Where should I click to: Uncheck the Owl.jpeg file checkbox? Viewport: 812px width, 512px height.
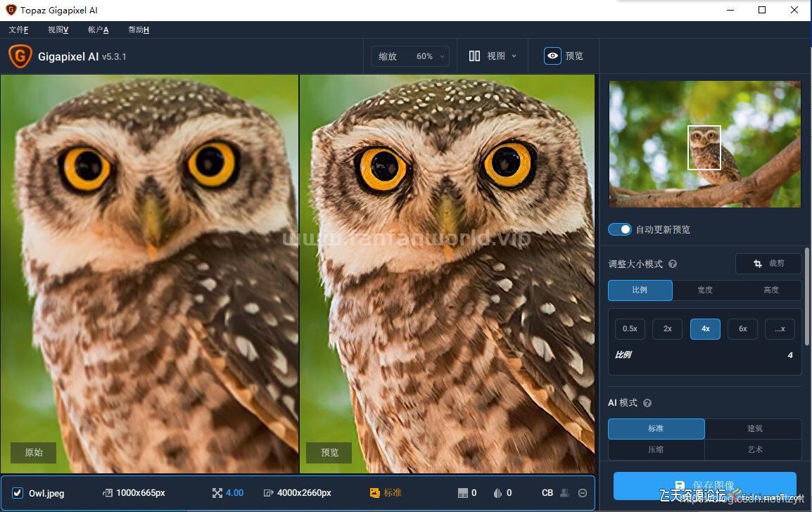[18, 493]
